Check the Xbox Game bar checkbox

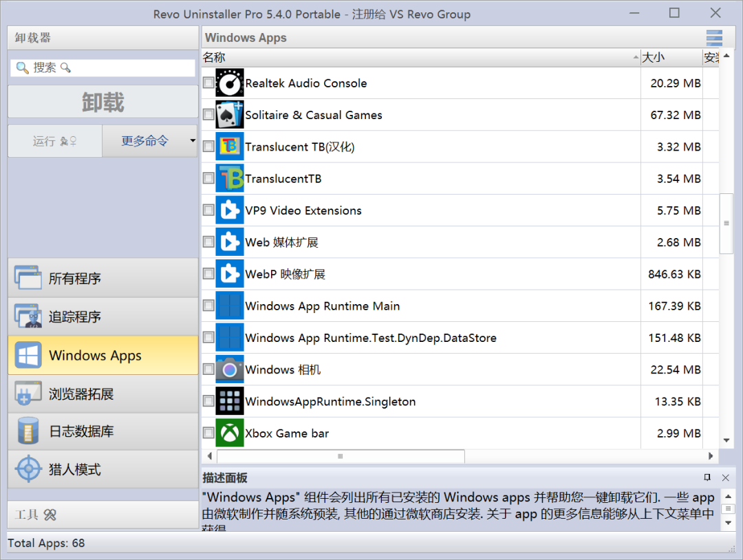click(x=208, y=433)
